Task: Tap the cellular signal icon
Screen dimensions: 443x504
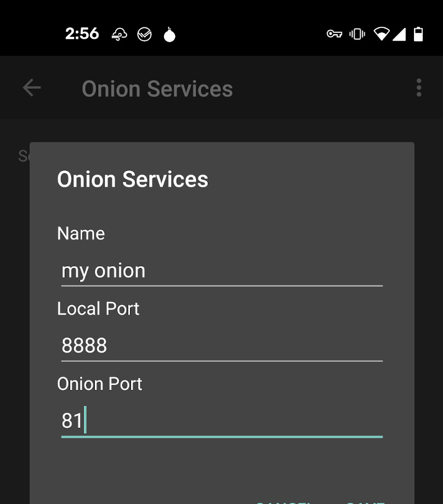Action: coord(399,34)
